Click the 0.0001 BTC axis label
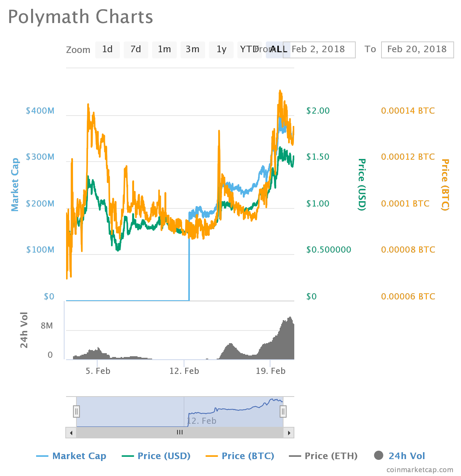 click(405, 204)
